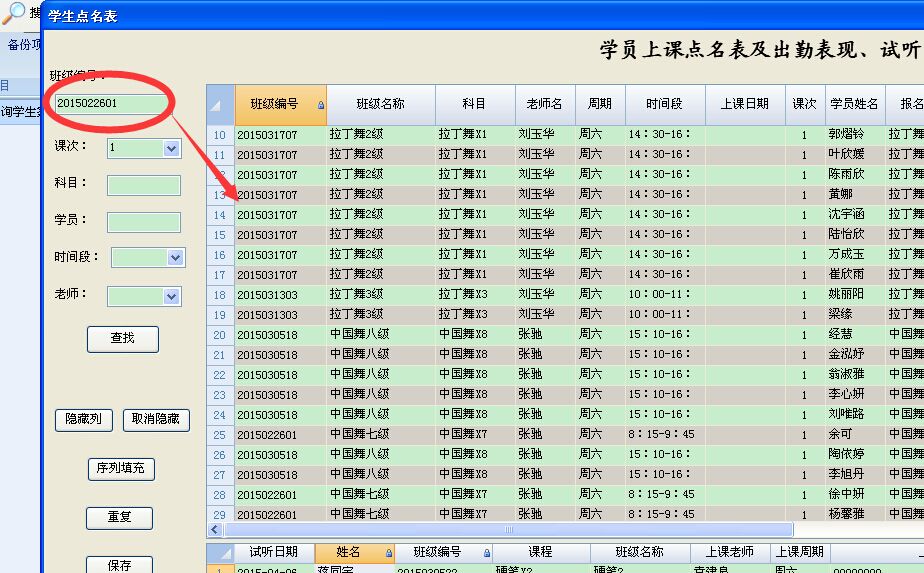Click the 保存 save button
The image size is (924, 573).
click(x=120, y=565)
